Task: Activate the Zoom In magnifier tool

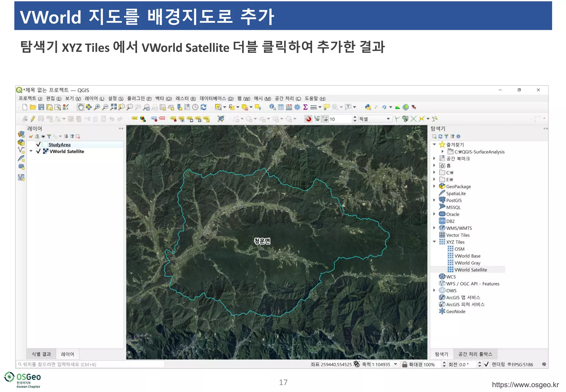Action: click(97, 107)
